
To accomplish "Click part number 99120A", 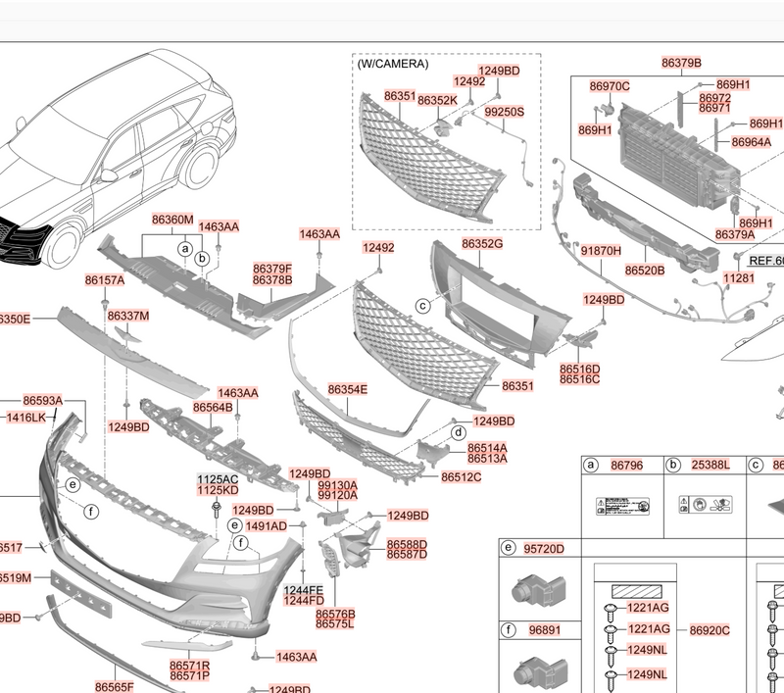I will pos(337,495).
